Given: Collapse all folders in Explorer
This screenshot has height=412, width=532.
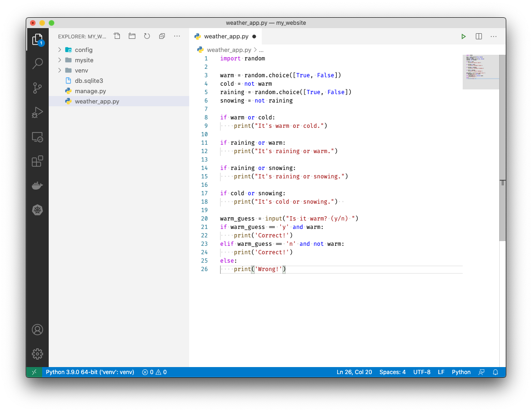Looking at the screenshot, I should (x=162, y=36).
